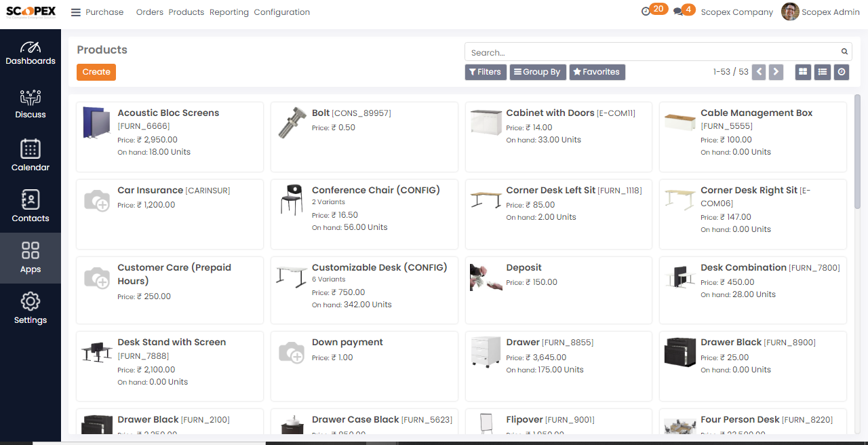
Task: Open the Filters dropdown
Action: [x=486, y=72]
